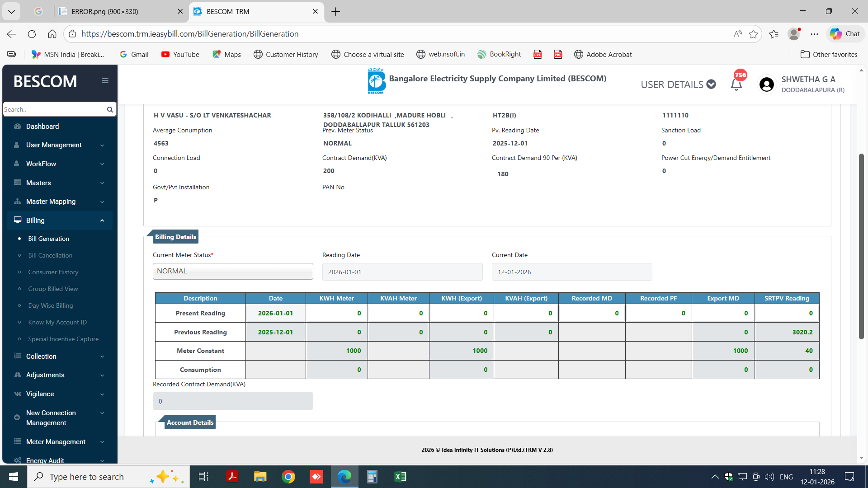Open the Consumer History submenu link
This screenshot has height=488, width=868.
tap(53, 272)
